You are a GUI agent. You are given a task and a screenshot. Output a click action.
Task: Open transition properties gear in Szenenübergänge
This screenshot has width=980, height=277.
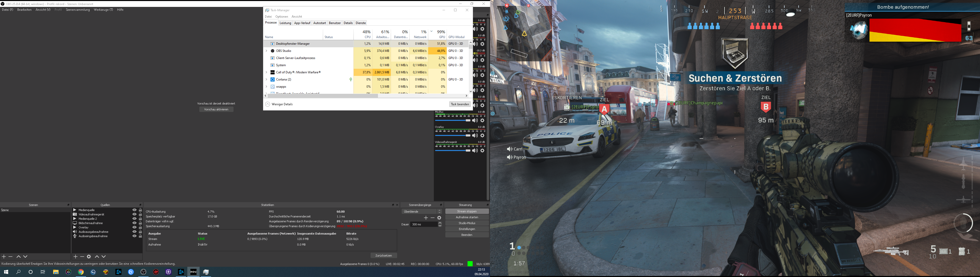pyautogui.click(x=439, y=218)
